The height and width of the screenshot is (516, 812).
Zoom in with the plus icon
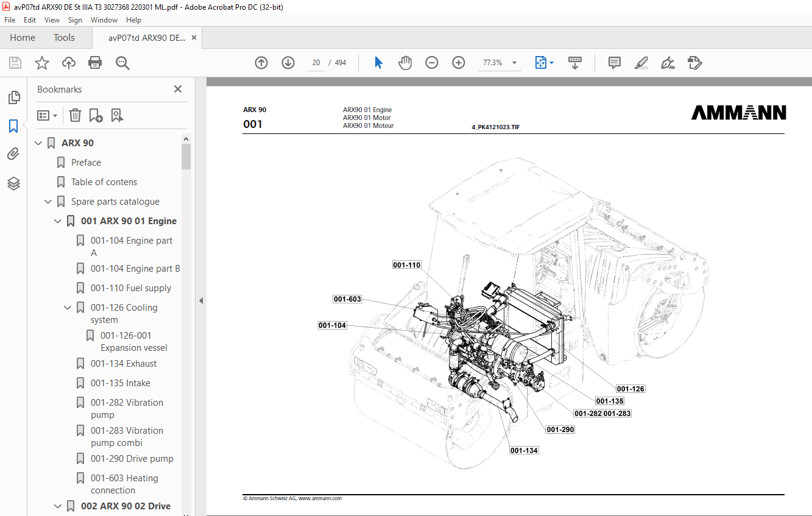click(x=459, y=63)
